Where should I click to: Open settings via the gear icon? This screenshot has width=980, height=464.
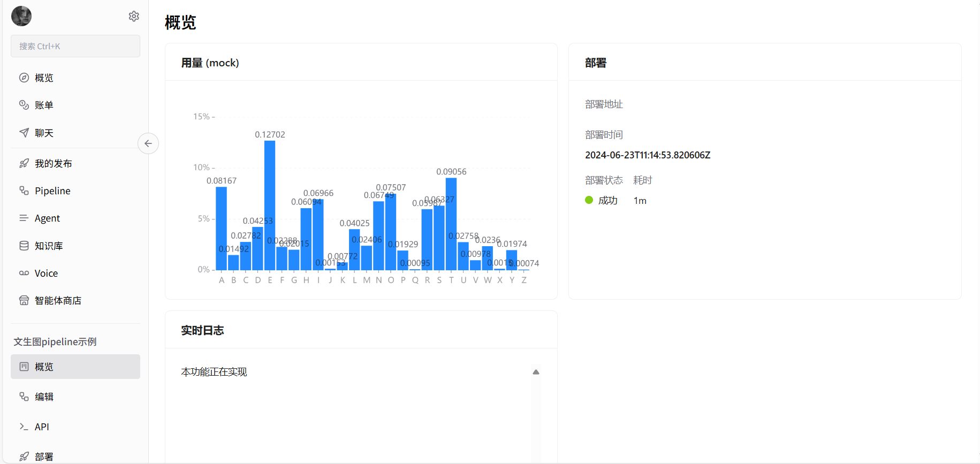[x=134, y=16]
